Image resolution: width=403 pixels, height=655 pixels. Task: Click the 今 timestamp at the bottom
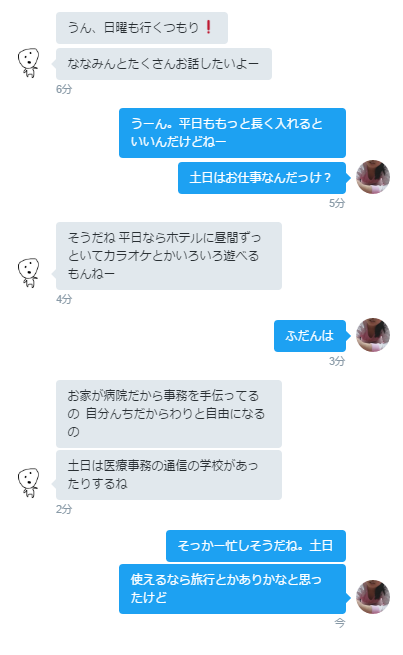pyautogui.click(x=340, y=623)
